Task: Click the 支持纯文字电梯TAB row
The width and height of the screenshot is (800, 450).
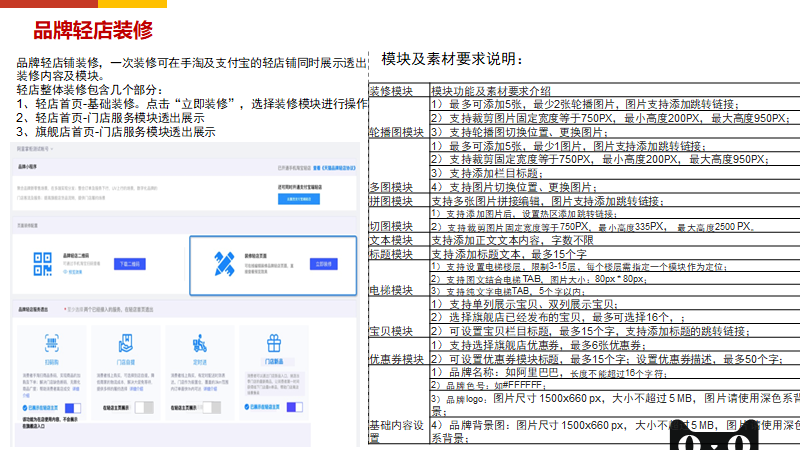Action: [615, 291]
